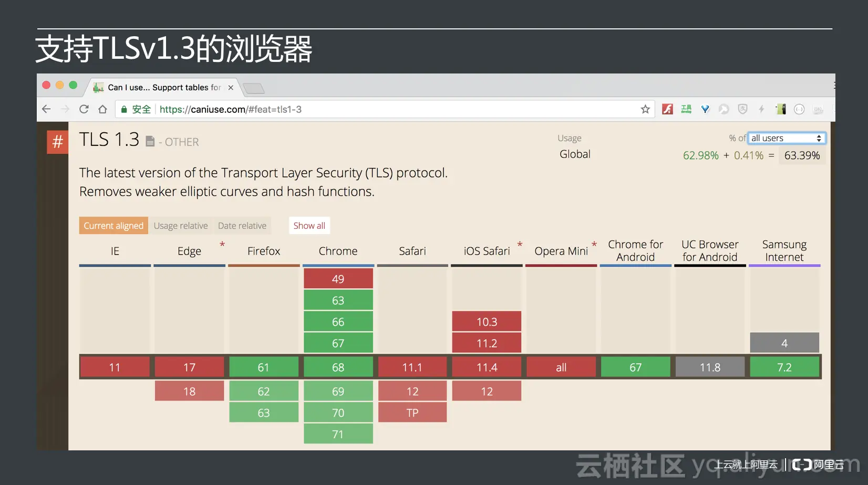This screenshot has width=868, height=485.
Task: Select the IE 11 version cell
Action: coord(115,367)
